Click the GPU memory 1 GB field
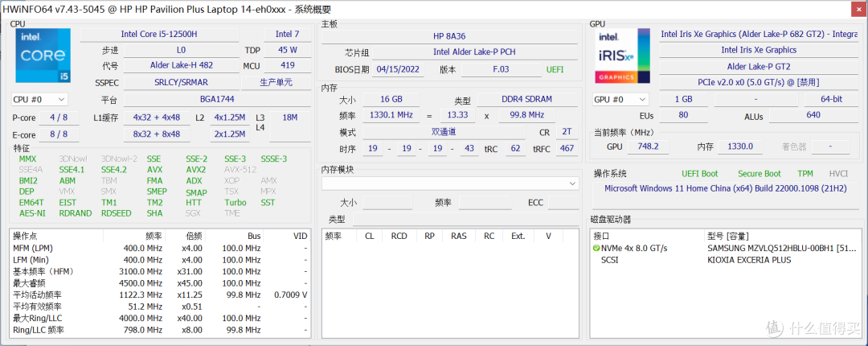 [x=684, y=99]
